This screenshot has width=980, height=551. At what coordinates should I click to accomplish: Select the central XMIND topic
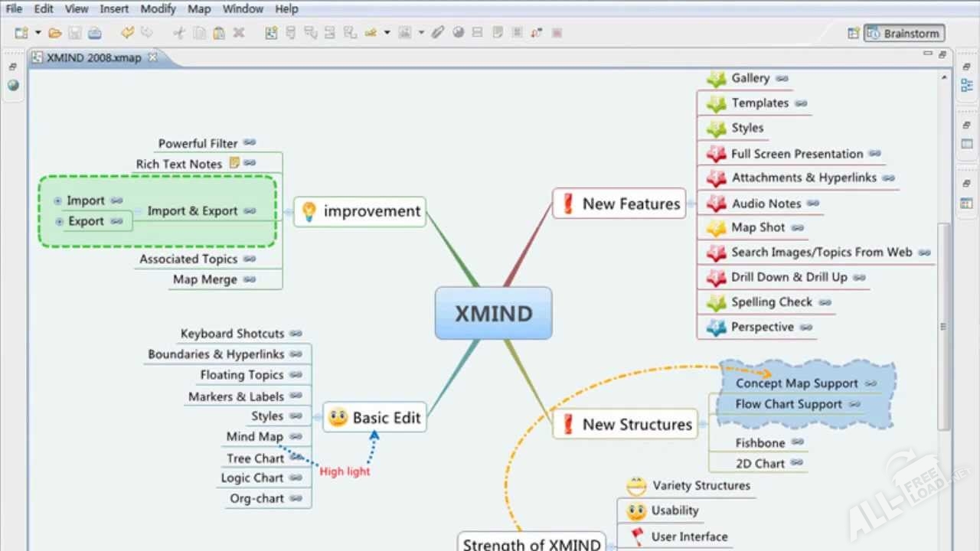(x=493, y=314)
